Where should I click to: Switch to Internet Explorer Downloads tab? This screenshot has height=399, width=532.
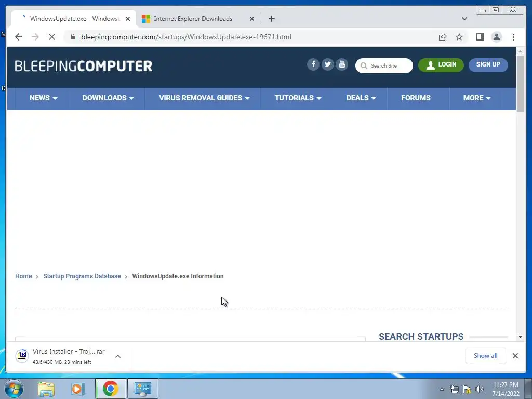click(198, 19)
